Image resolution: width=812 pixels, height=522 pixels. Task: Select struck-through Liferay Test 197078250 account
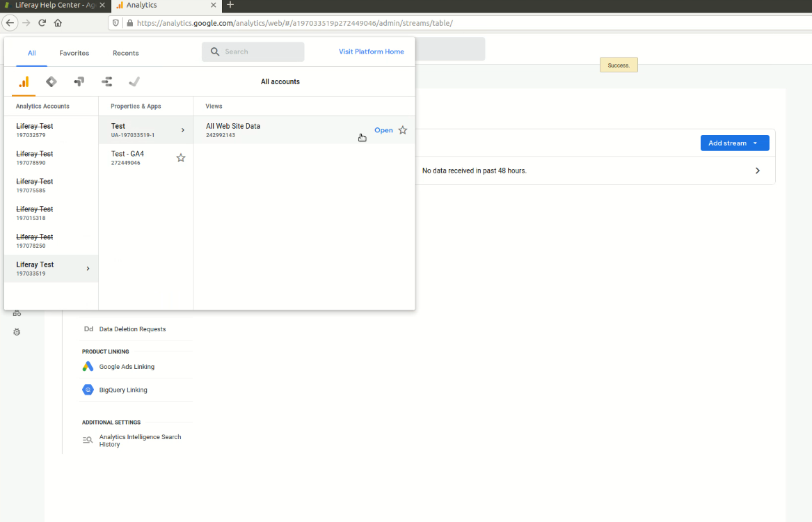coord(51,242)
